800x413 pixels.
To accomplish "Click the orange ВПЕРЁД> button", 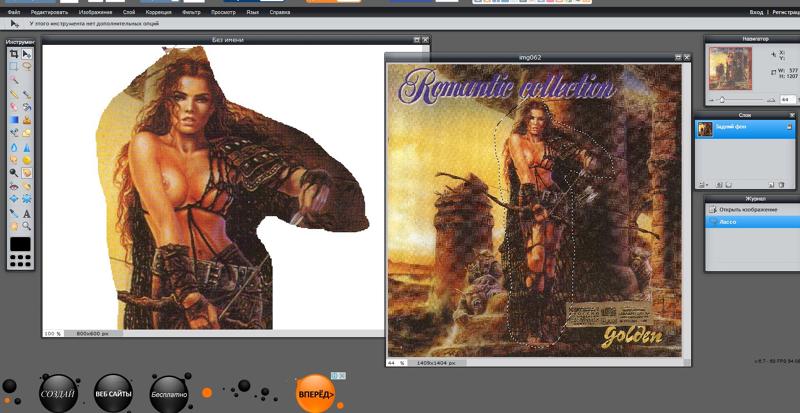I will [x=316, y=394].
